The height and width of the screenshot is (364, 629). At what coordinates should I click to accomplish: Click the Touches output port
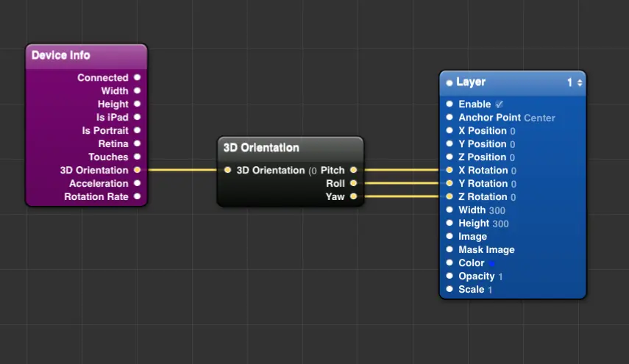pos(137,157)
